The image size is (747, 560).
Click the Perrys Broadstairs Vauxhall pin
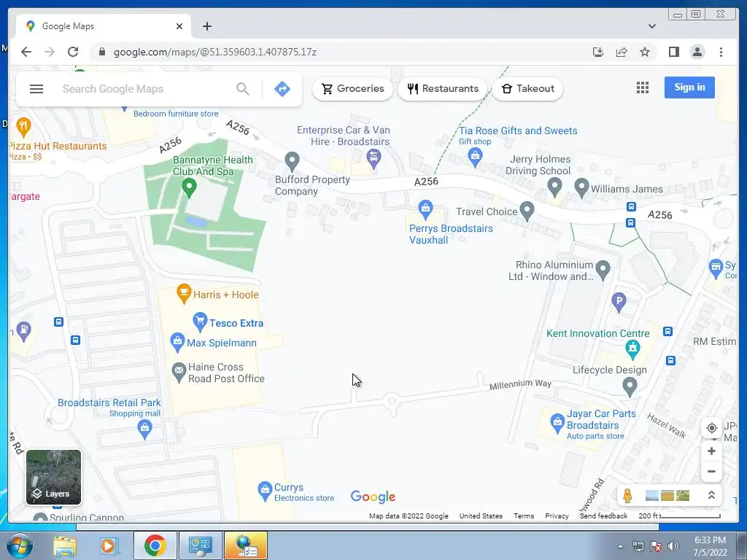coord(425,211)
